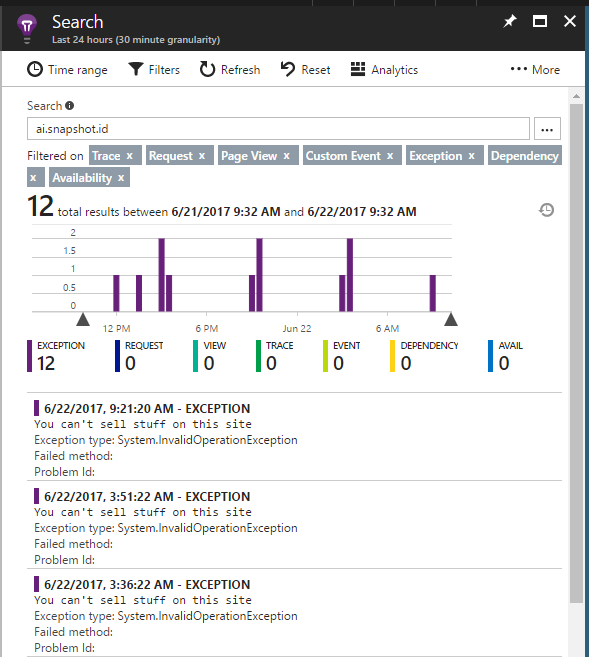Close the Search blade
The height and width of the screenshot is (657, 589).
click(x=570, y=21)
